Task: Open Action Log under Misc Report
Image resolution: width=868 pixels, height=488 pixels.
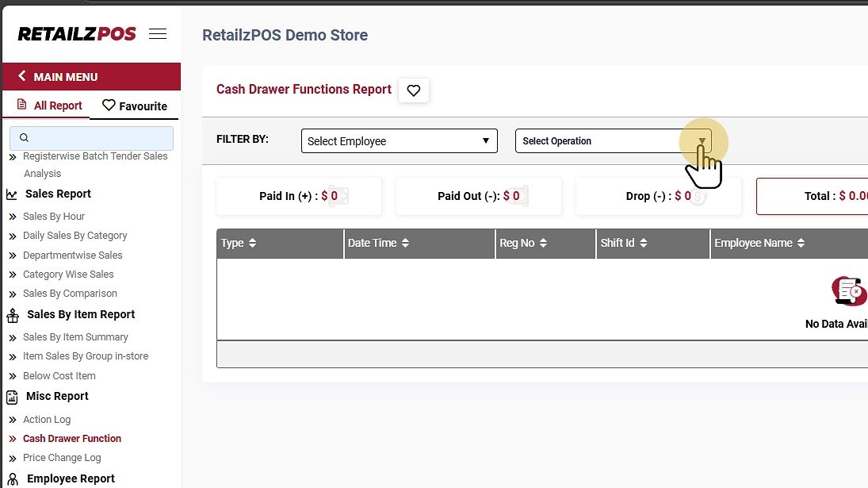Action: coord(47,420)
